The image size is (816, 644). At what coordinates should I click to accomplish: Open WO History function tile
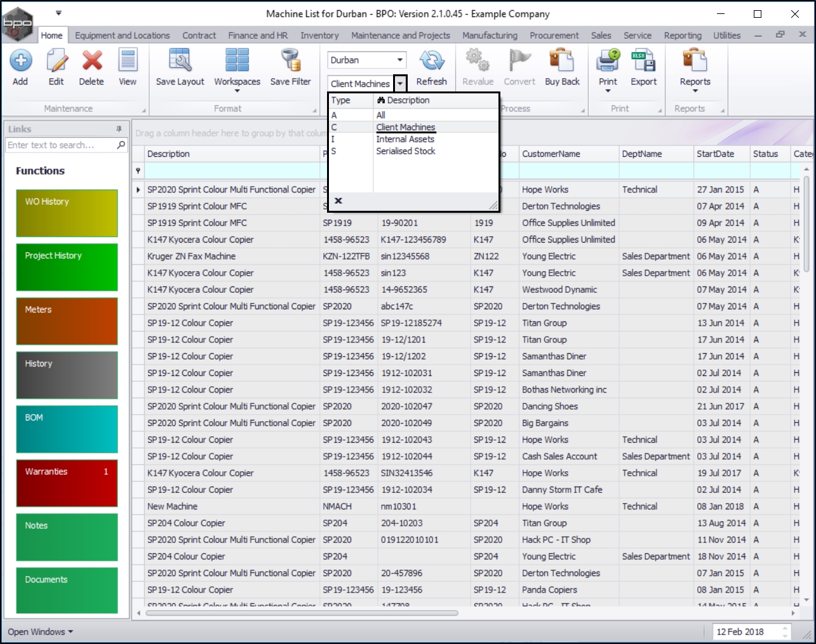[67, 213]
